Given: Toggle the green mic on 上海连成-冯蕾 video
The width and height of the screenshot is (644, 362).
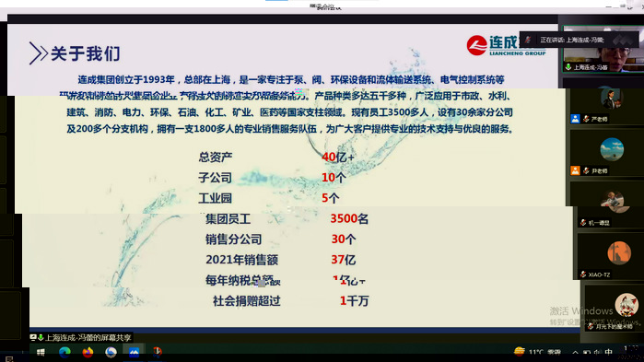Looking at the screenshot, I should click(x=568, y=67).
